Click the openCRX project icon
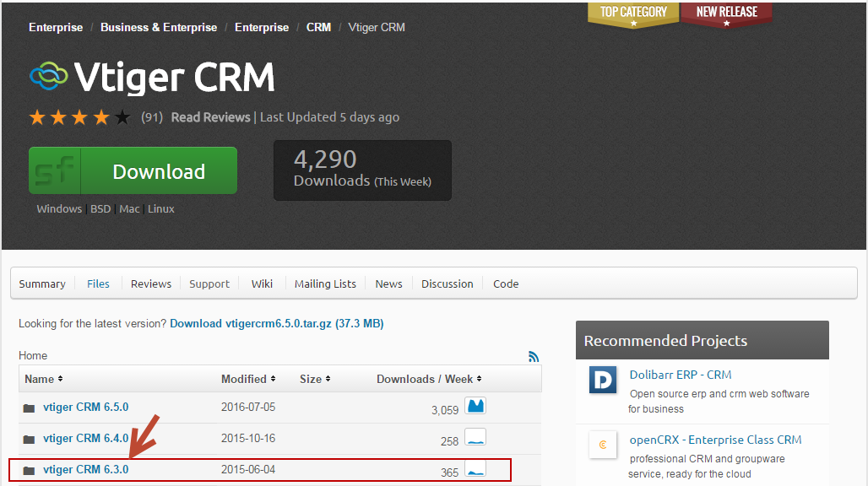 click(x=603, y=445)
